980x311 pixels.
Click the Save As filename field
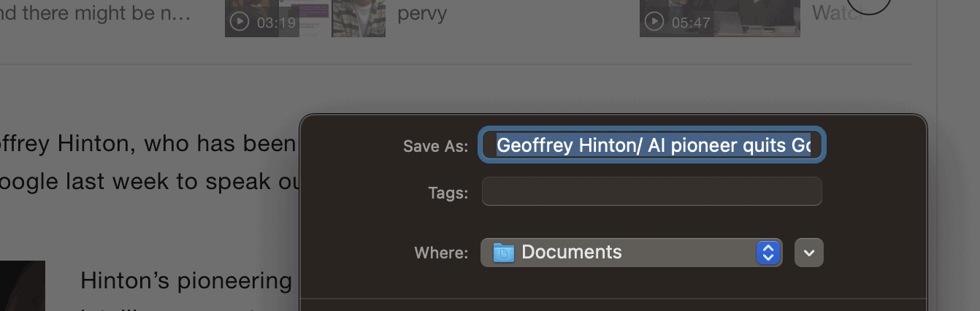[652, 145]
